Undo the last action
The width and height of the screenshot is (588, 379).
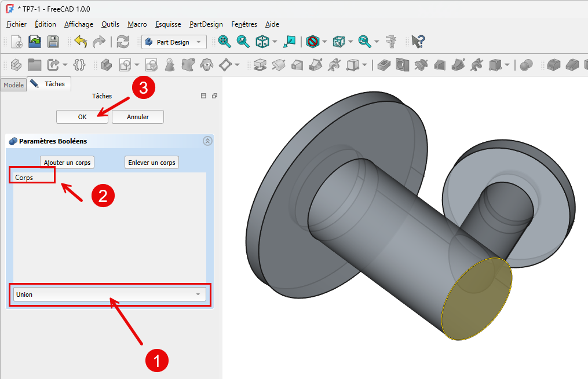81,42
